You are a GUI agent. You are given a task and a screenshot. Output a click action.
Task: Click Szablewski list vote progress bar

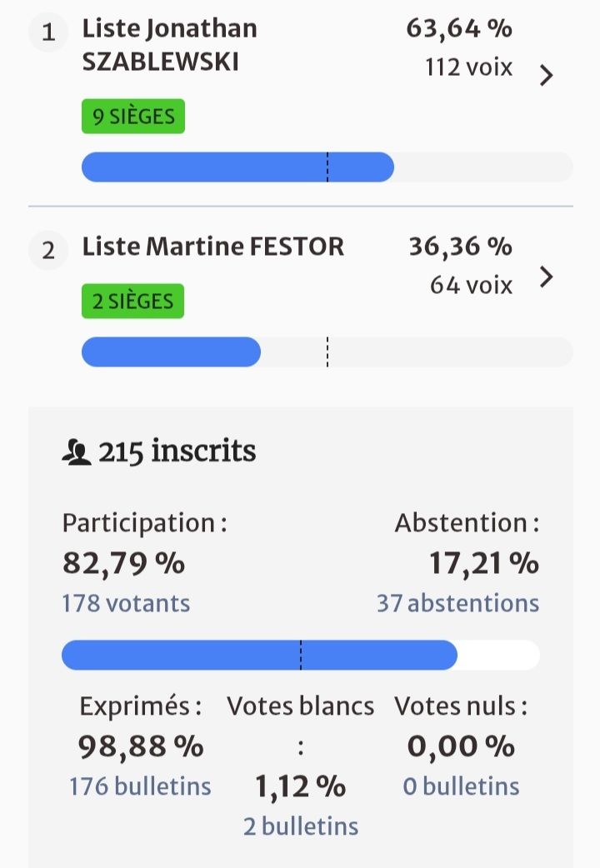click(x=327, y=167)
